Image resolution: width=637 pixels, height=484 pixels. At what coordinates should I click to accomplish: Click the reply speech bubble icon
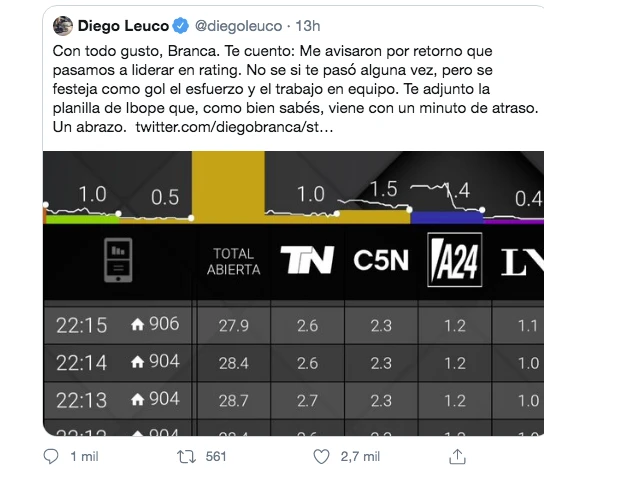[x=53, y=456]
